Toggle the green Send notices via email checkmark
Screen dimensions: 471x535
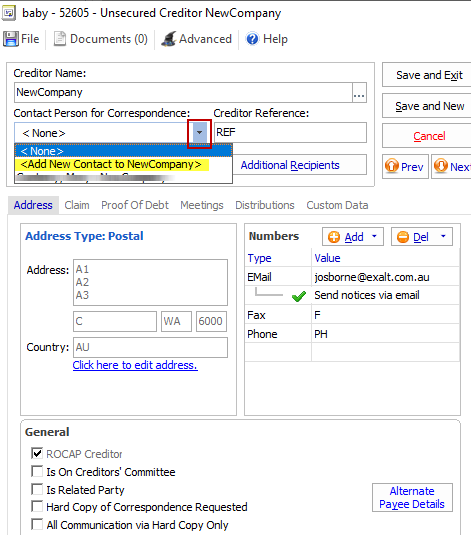299,296
